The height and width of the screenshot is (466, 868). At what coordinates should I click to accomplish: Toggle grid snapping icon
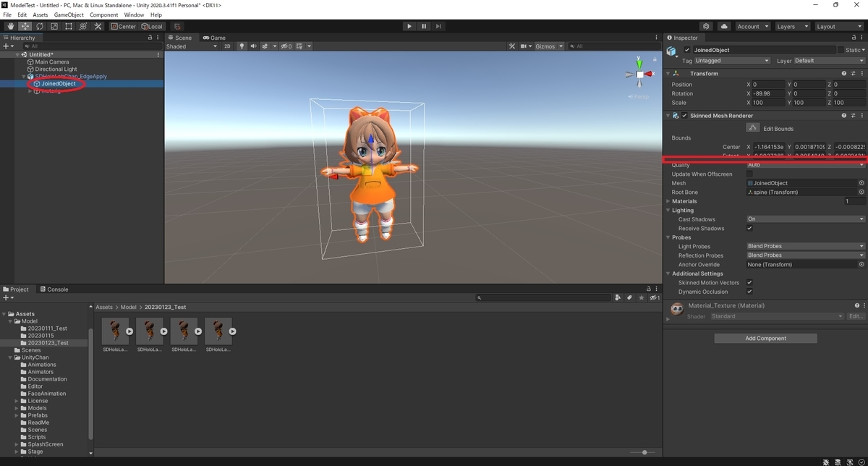177,26
